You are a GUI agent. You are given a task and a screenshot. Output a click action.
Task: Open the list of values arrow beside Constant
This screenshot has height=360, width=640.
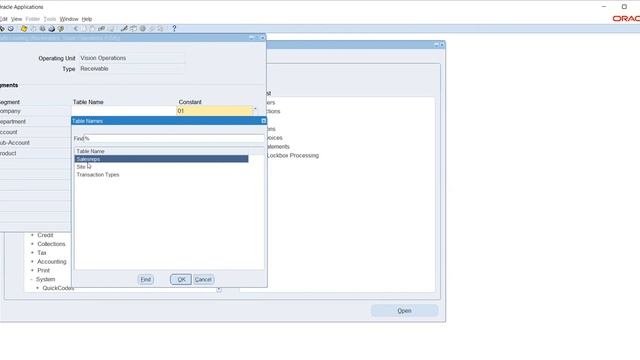coord(256,110)
